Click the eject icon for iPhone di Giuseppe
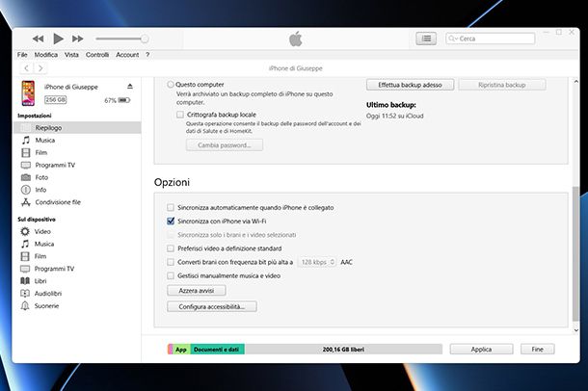 [130, 87]
